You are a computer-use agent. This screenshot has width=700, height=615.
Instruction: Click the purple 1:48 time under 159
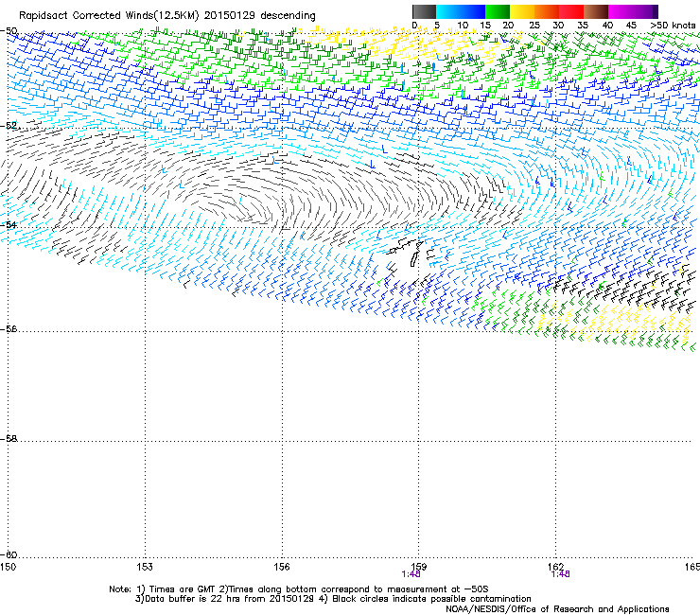click(x=411, y=574)
